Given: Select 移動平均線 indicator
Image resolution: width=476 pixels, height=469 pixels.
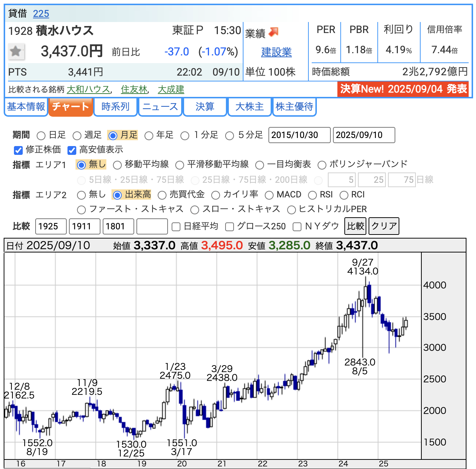Looking at the screenshot, I should pyautogui.click(x=117, y=165).
